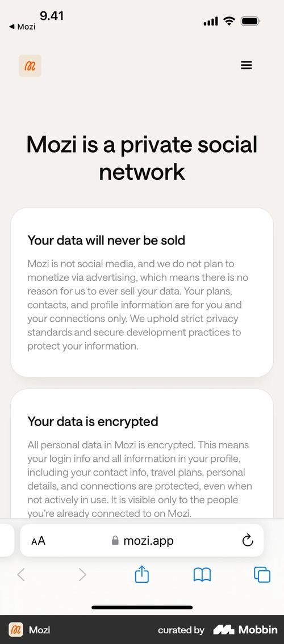Click the Mozi icon in the footer bar

tap(16, 629)
